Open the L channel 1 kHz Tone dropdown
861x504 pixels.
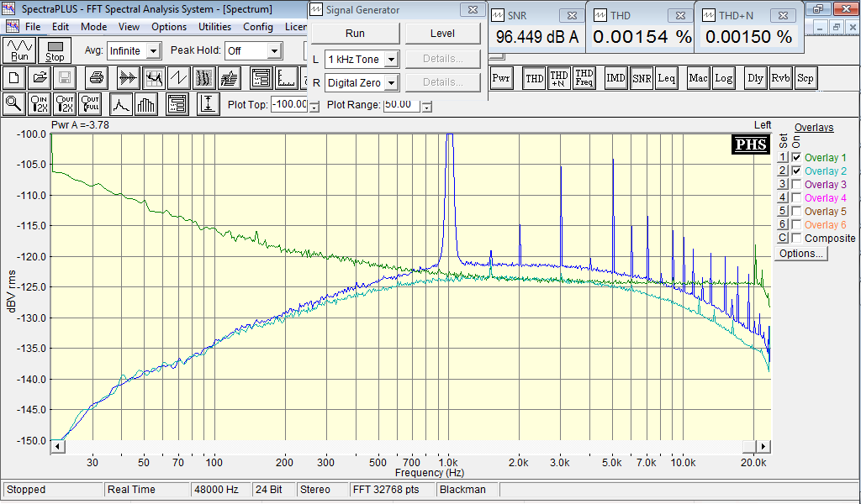pyautogui.click(x=391, y=60)
